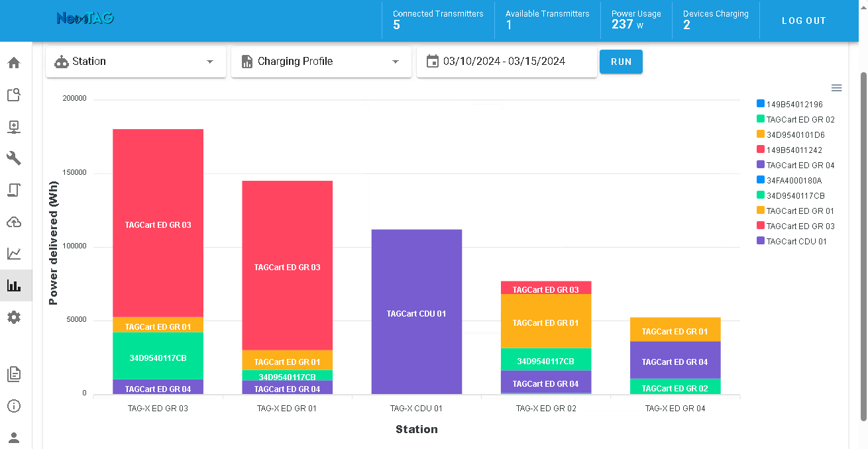The height and width of the screenshot is (449, 868).
Task: Select the bar chart icon in sidebar
Action: point(14,285)
